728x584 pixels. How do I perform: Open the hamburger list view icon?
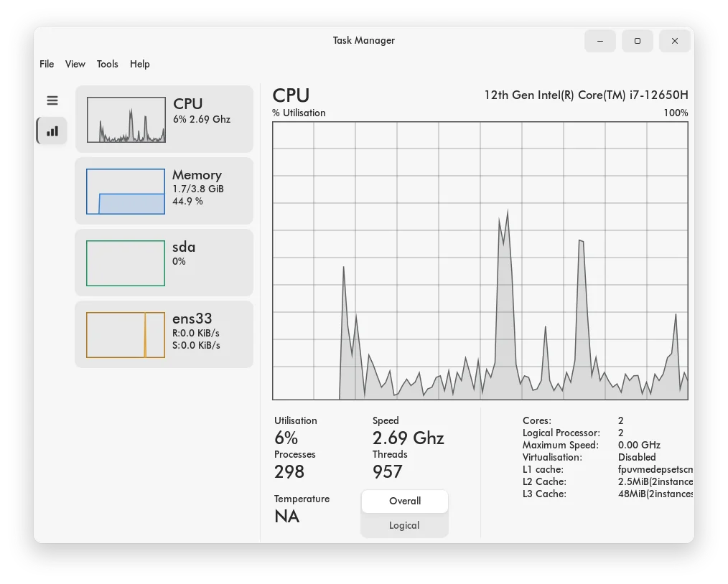click(x=52, y=100)
